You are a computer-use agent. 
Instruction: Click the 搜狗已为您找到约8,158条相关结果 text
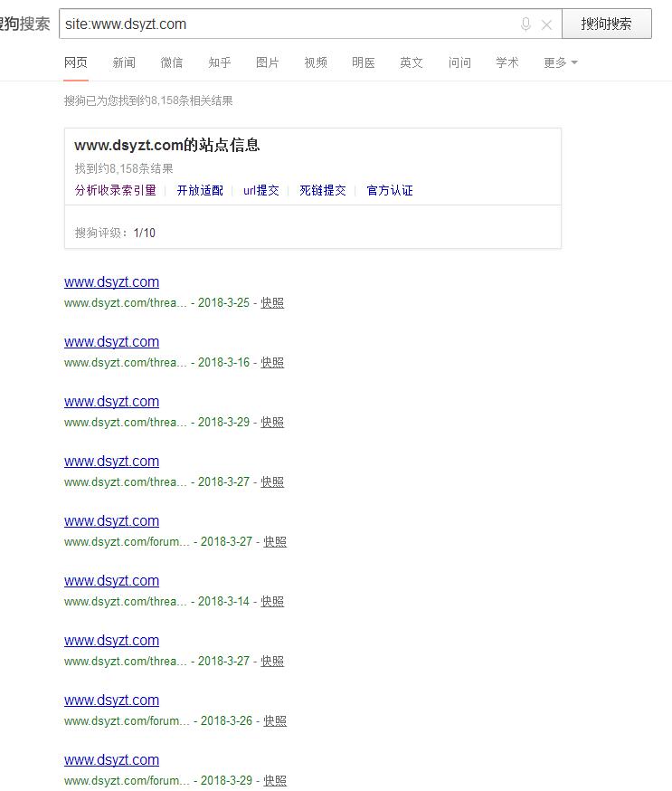tap(148, 100)
